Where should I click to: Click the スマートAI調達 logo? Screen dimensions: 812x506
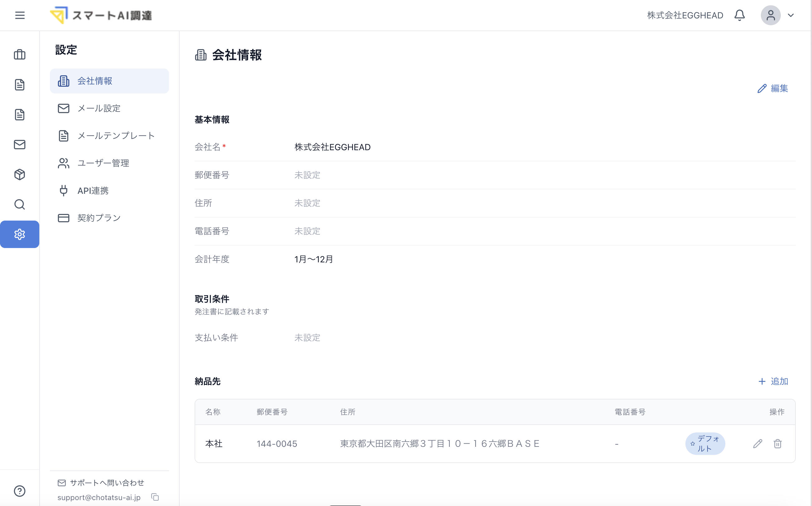click(101, 15)
